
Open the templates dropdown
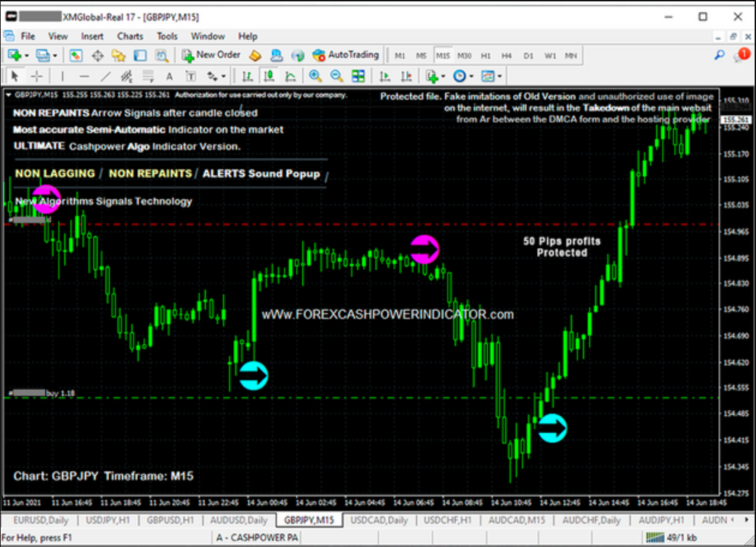click(x=491, y=76)
